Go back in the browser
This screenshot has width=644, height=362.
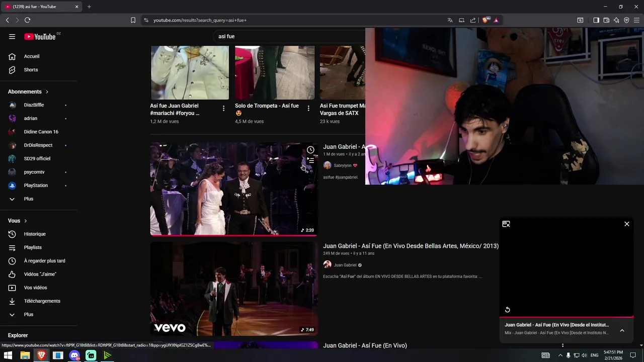point(8,20)
